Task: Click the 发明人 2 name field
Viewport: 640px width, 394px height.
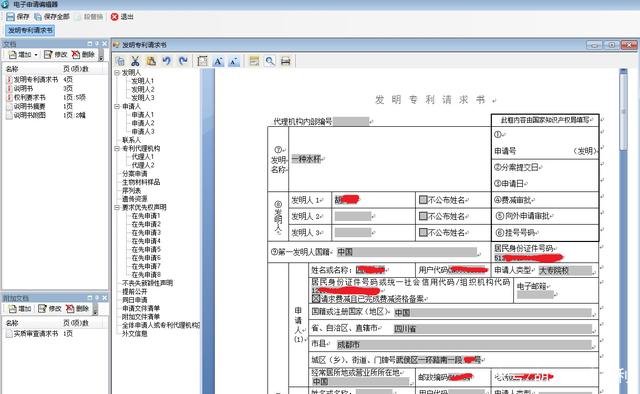Action: click(x=353, y=216)
